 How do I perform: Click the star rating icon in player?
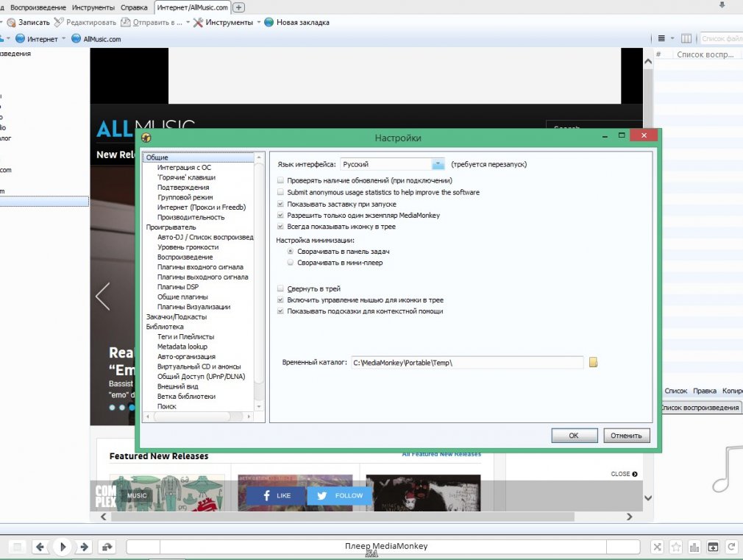(x=676, y=547)
